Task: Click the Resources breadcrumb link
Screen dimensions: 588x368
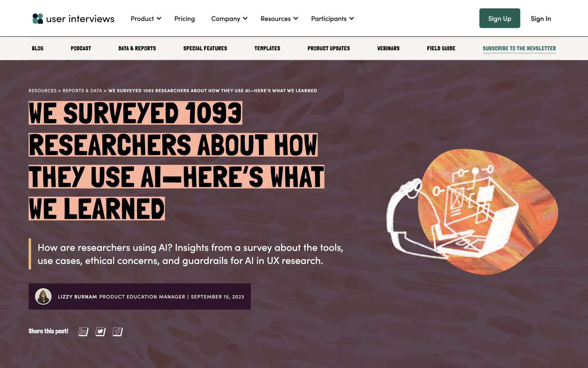Action: point(43,91)
